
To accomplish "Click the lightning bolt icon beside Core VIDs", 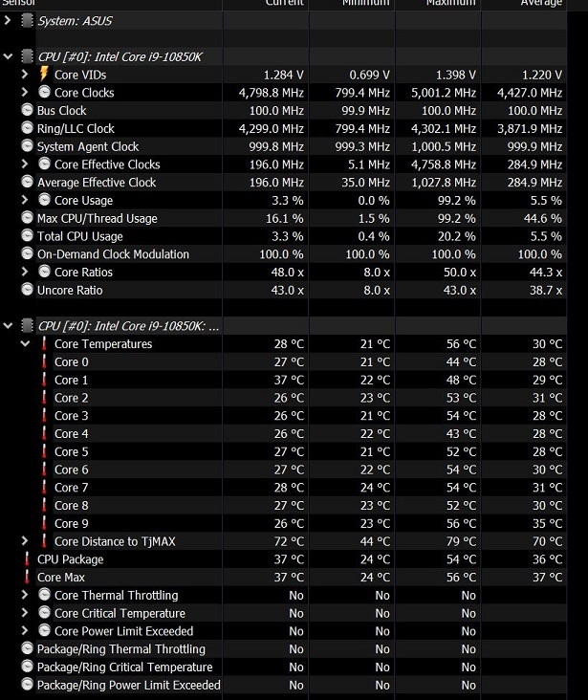I will (45, 75).
